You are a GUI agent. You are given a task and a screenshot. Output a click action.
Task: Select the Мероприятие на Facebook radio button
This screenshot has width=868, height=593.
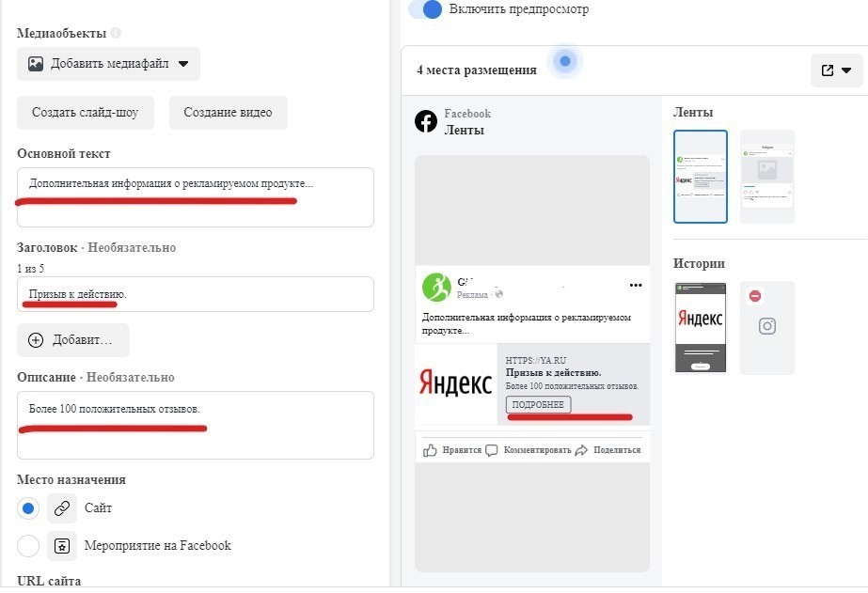[x=28, y=546]
